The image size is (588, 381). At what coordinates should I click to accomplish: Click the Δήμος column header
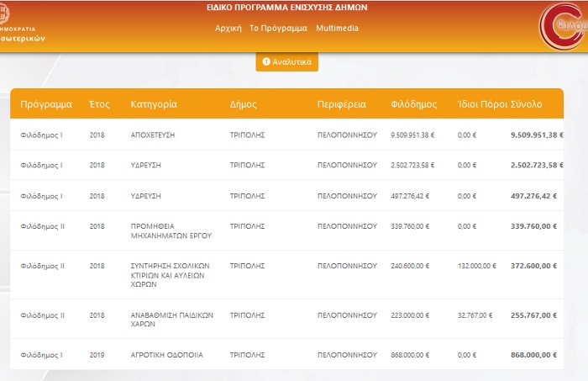tap(244, 104)
